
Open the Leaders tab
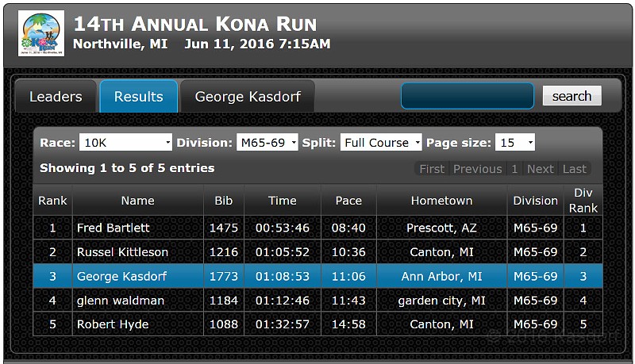[56, 97]
